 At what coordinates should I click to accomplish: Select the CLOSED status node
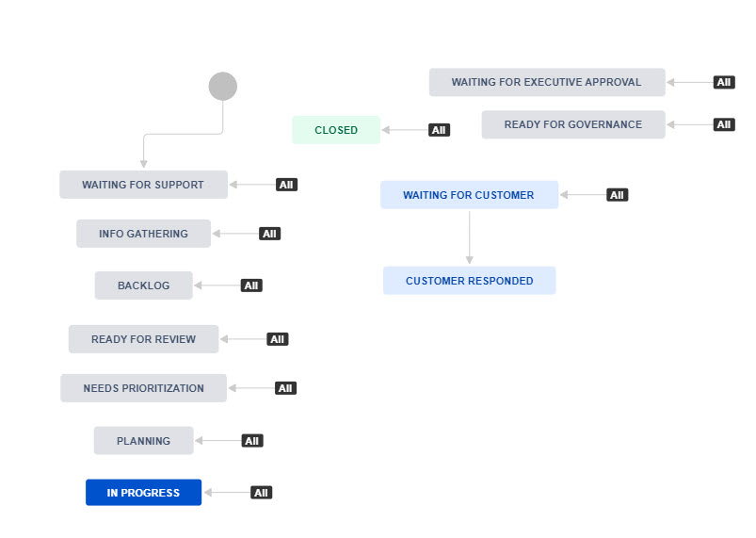[x=336, y=130]
